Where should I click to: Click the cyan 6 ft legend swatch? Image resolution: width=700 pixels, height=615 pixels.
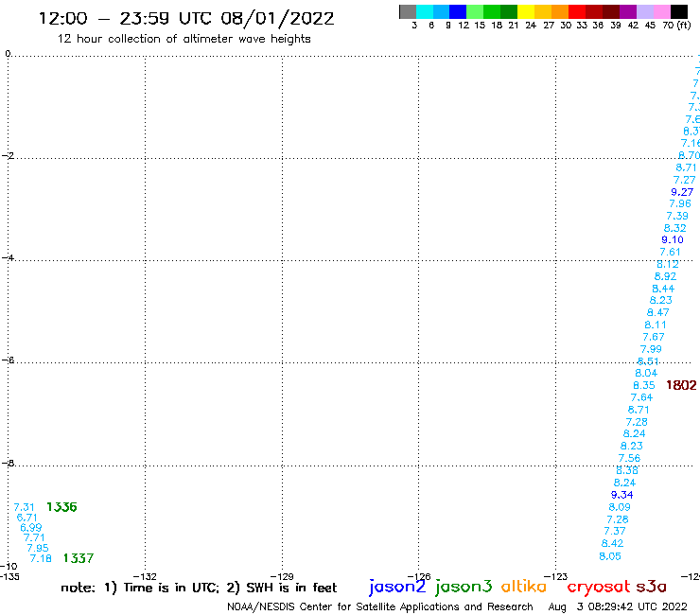click(x=425, y=11)
